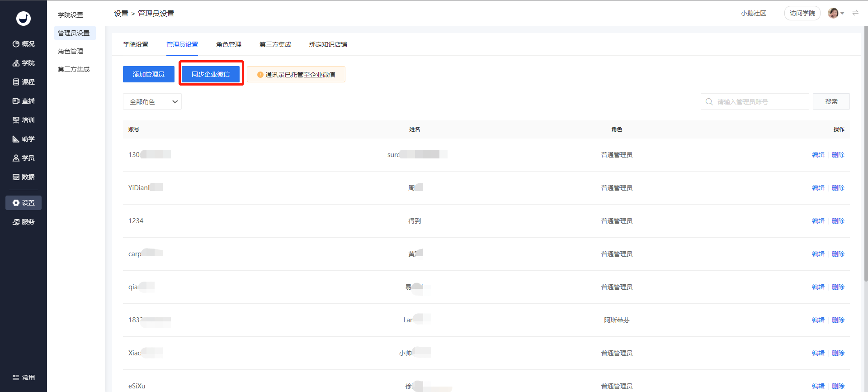Open the 常用 frequently used menu
Viewport: 868px width, 392px height.
(24, 378)
